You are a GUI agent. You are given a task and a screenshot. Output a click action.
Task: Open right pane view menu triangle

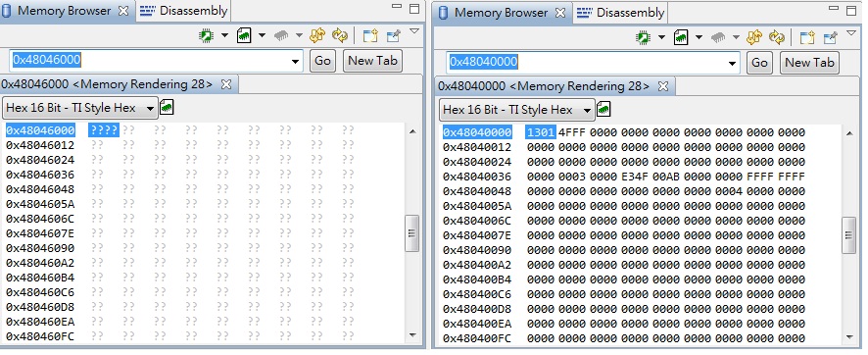tap(851, 33)
